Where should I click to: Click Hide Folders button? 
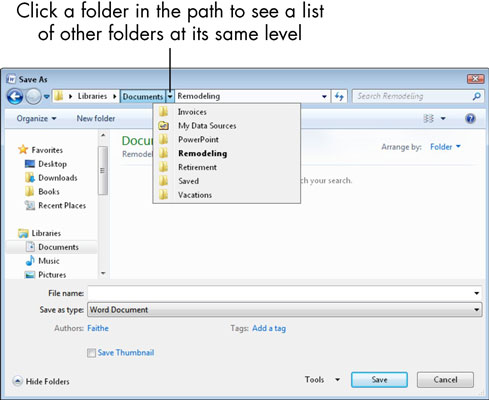coord(41,381)
